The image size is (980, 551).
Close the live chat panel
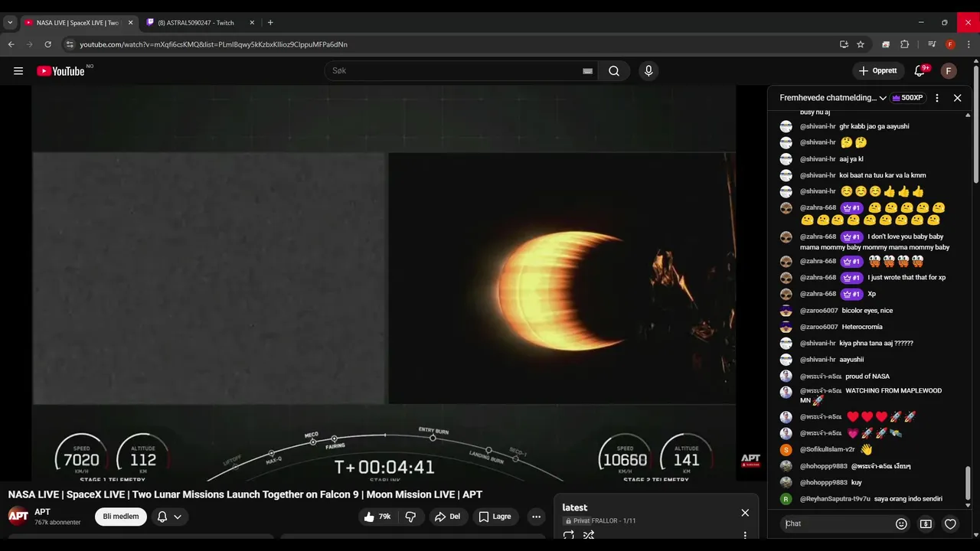pos(957,98)
